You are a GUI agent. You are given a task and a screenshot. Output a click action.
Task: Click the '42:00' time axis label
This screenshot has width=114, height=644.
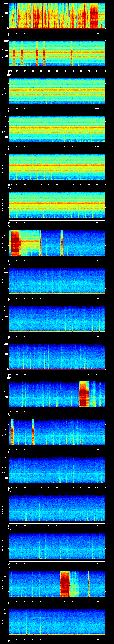97,33
